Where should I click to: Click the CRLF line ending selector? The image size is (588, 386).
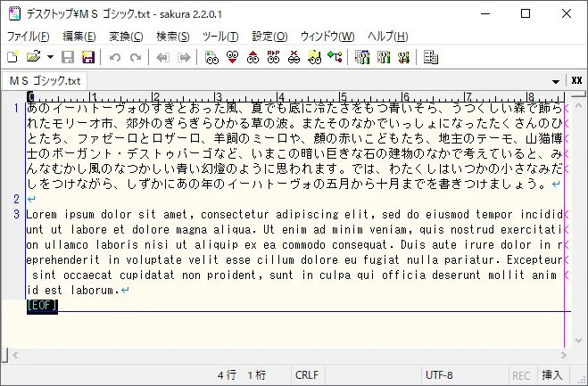(306, 375)
